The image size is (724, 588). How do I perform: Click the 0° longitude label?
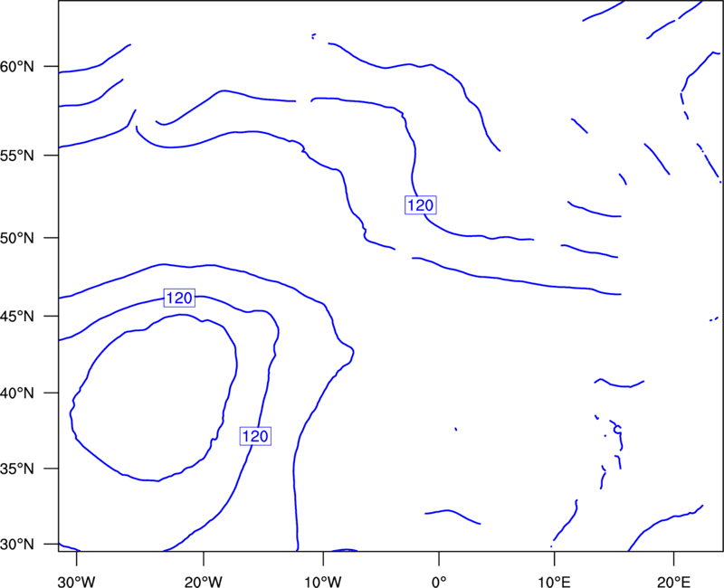(439, 582)
